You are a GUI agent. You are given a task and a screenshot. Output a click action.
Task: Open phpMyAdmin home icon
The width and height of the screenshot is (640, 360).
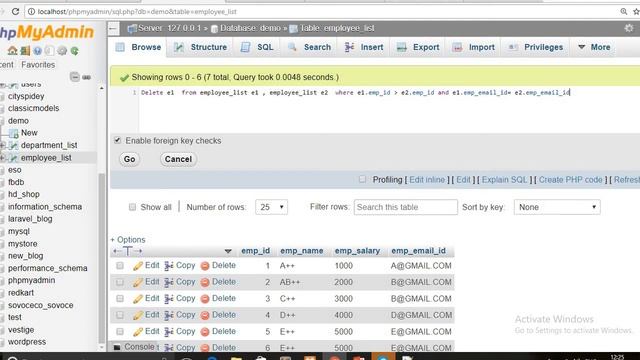click(x=12, y=51)
